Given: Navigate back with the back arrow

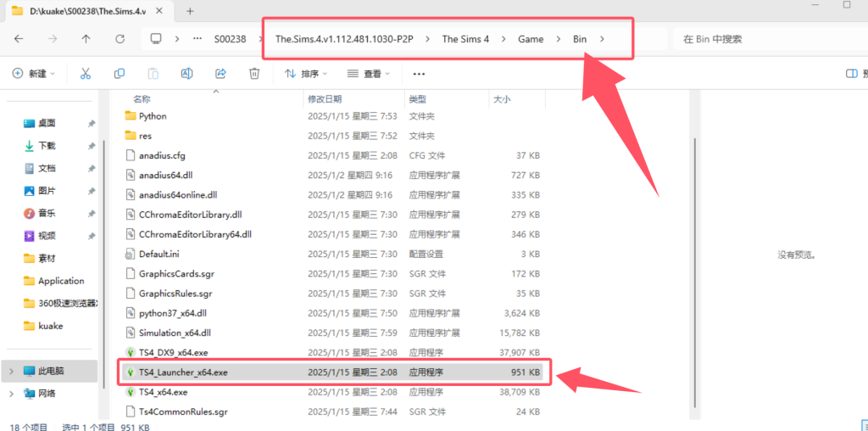Looking at the screenshot, I should click(19, 39).
